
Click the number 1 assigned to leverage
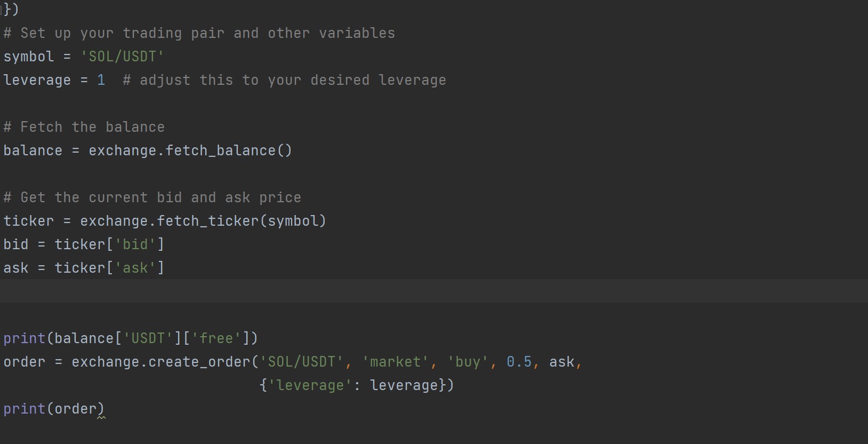tap(101, 80)
